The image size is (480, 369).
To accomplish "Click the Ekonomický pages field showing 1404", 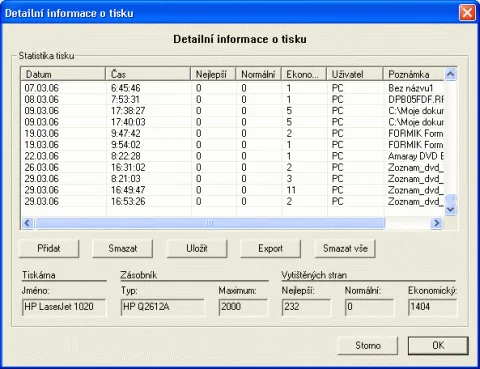I will (x=433, y=307).
